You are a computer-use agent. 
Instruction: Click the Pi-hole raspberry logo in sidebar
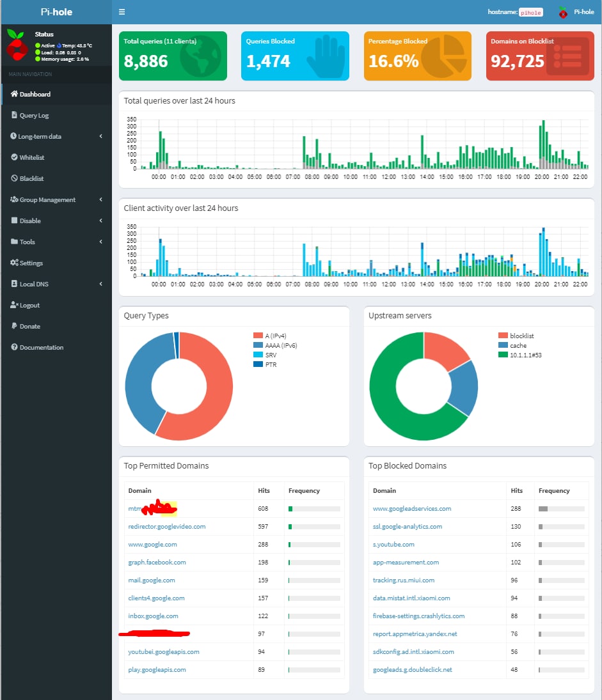pos(17,45)
